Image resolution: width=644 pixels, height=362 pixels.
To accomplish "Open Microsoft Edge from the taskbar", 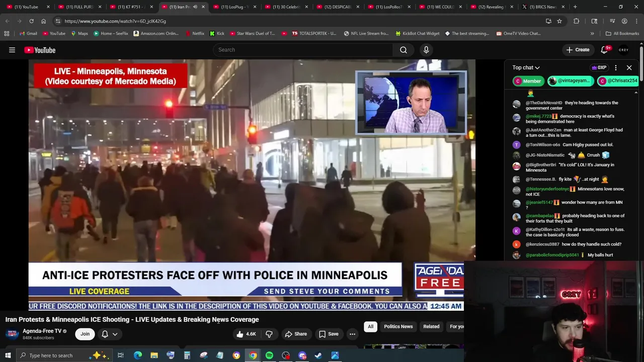I will click(x=137, y=355).
